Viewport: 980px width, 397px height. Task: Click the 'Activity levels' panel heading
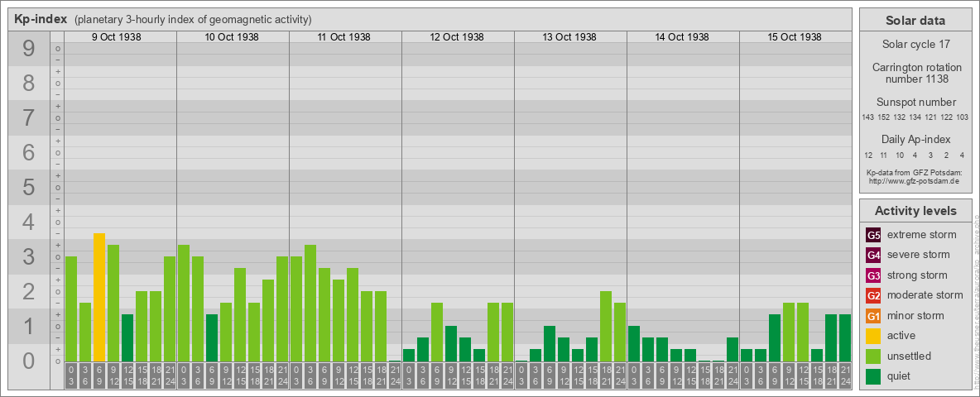pyautogui.click(x=915, y=211)
